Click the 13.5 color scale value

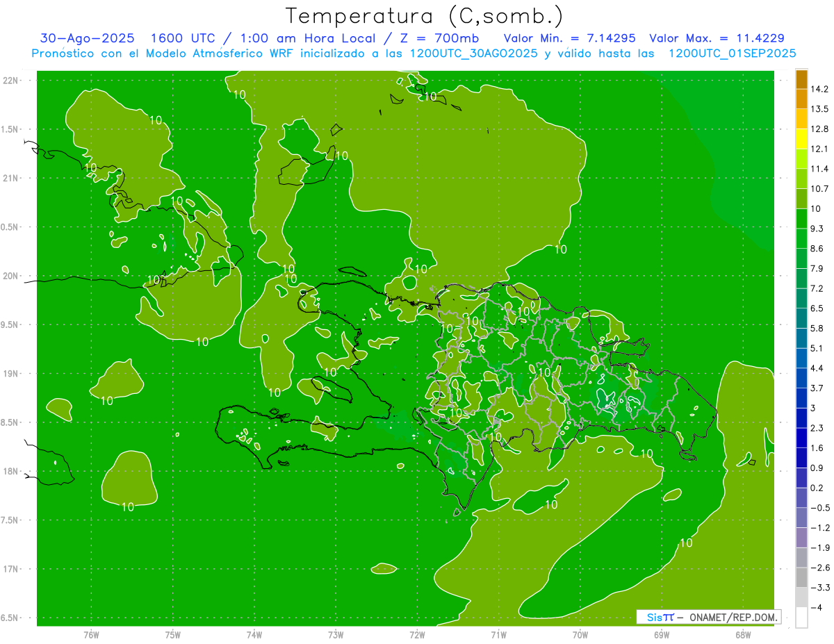819,109
